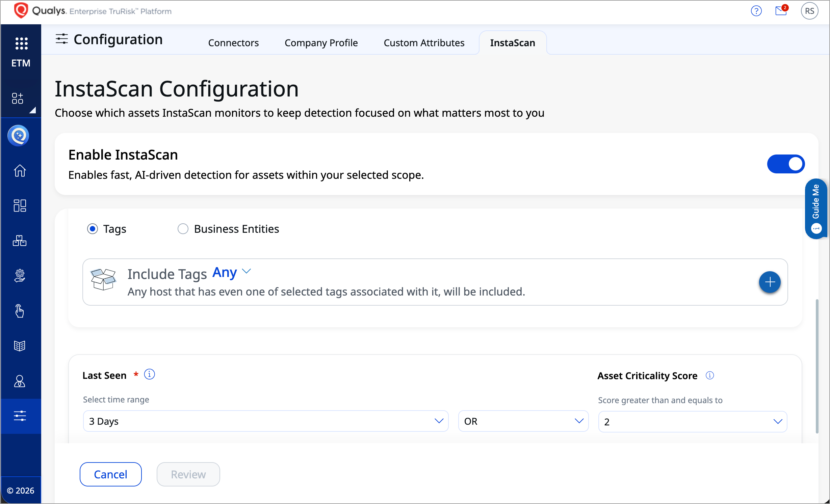Open the inventory blocks sidebar icon
Screen dimensions: 830x504
pyautogui.click(x=20, y=241)
